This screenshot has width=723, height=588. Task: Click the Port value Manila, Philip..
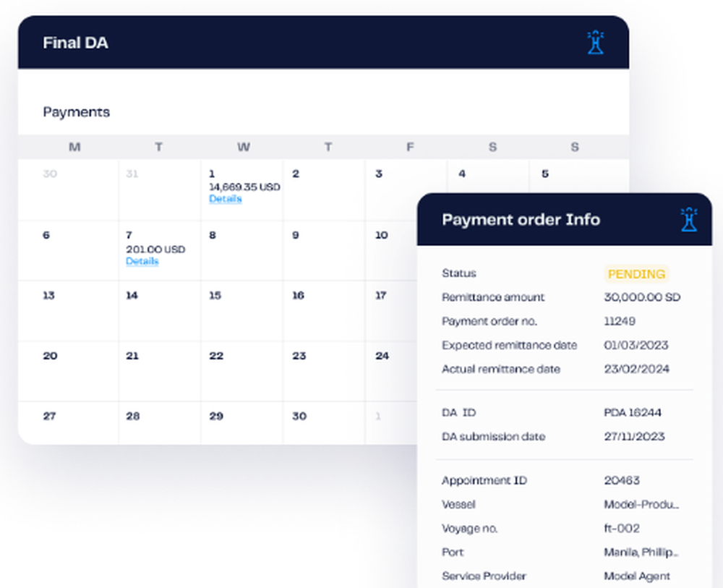coord(641,552)
